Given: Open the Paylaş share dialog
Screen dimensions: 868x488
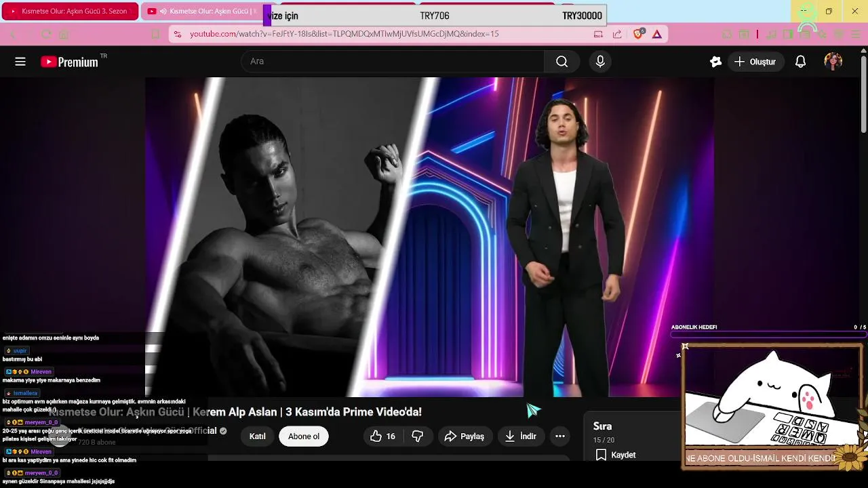Looking at the screenshot, I should [x=465, y=436].
